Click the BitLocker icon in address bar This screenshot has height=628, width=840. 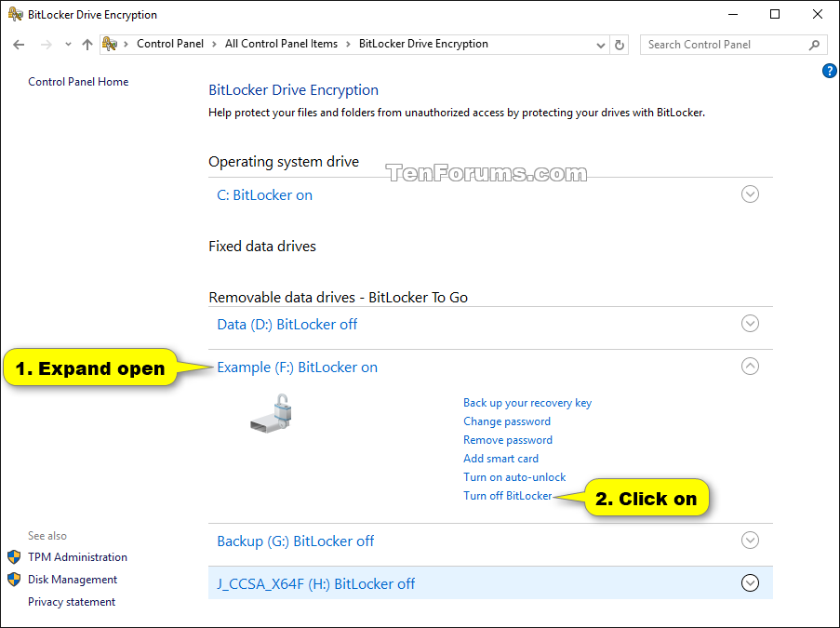click(110, 44)
